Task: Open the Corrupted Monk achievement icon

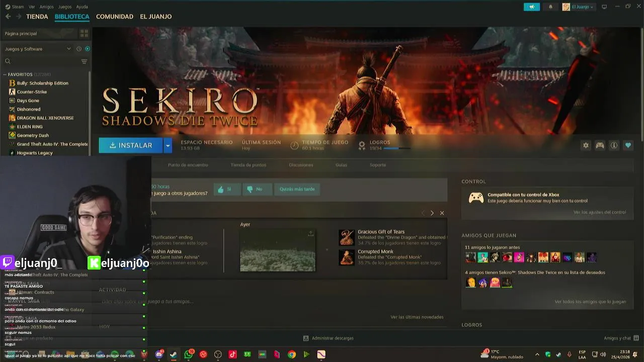Action: [347, 257]
